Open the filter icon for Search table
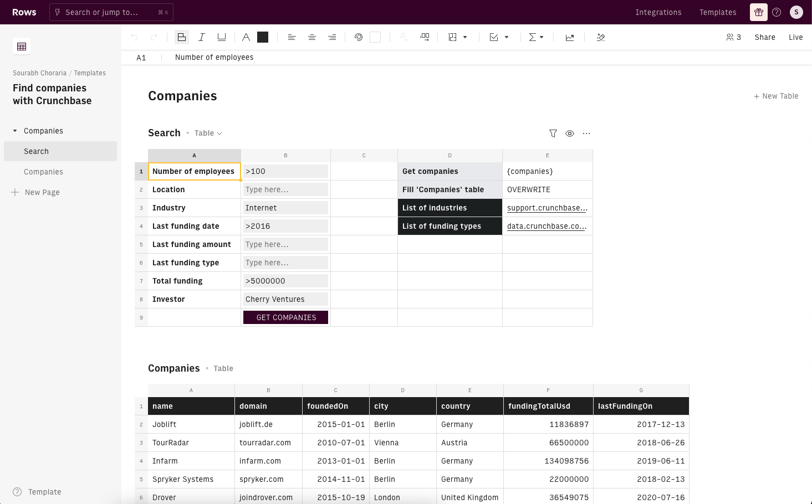Screen dimensions: 812x504 pos(553,133)
